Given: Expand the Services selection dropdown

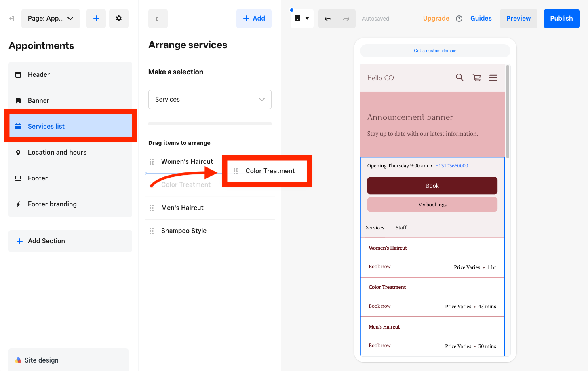Looking at the screenshot, I should (x=210, y=100).
